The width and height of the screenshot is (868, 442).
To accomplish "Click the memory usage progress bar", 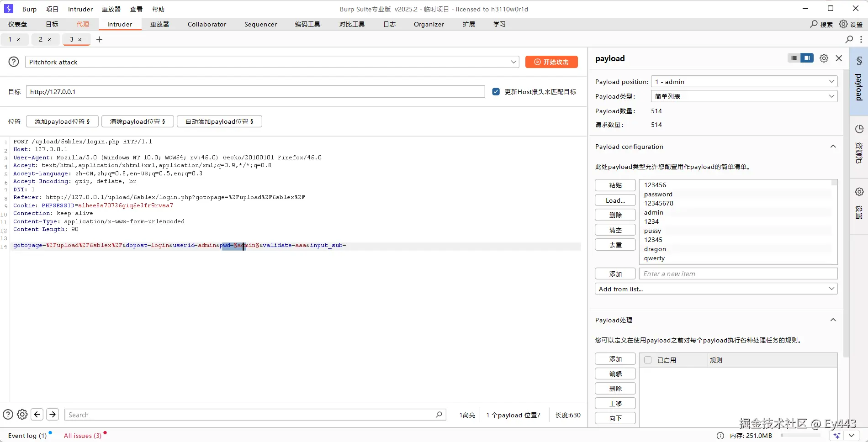I will coord(800,436).
